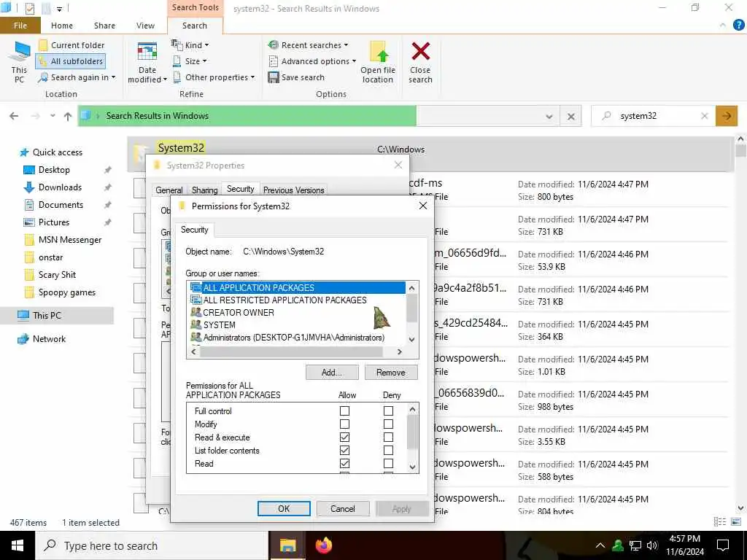Click main results vertical scrollbar thumb

pos(740,150)
